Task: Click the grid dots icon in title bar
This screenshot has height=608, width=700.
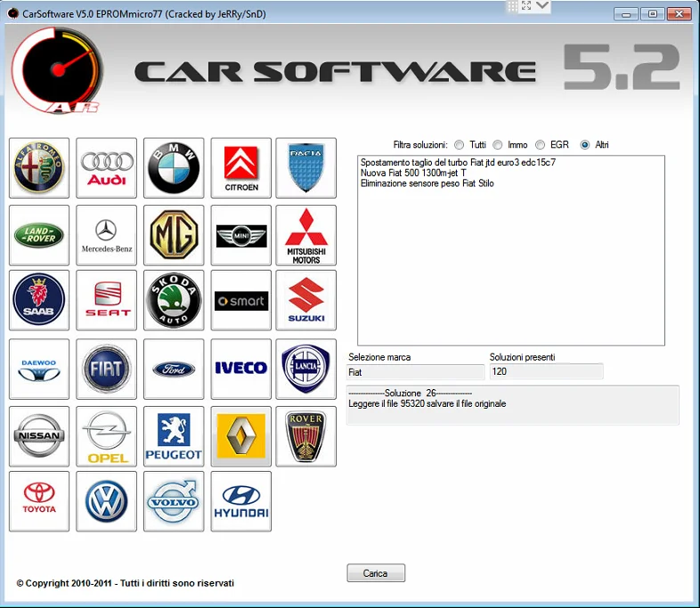Action: tap(512, 6)
